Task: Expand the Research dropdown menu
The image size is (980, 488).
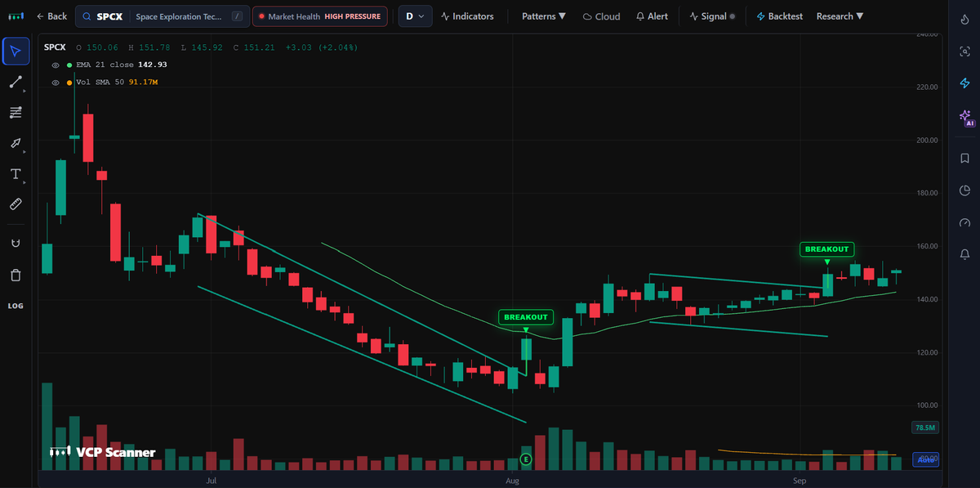Action: coord(840,16)
